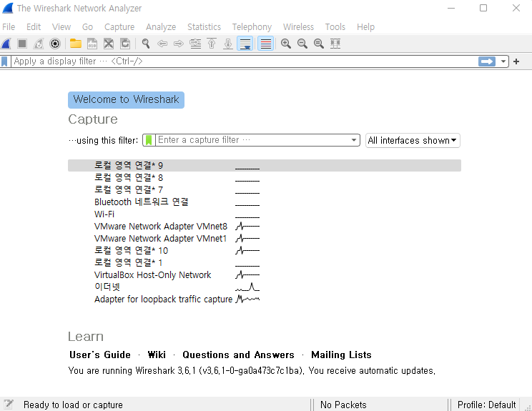Select the 이더넷 interface
532x411 pixels.
point(265,287)
